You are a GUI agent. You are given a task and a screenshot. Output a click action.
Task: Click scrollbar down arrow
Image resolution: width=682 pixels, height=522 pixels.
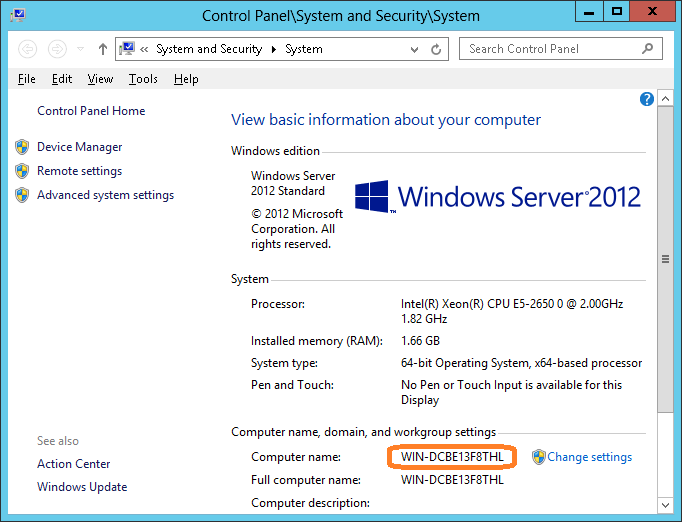click(665, 505)
